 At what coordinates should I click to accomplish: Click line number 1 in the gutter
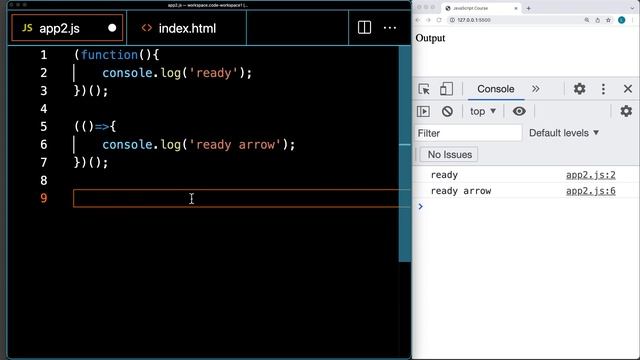coord(44,55)
